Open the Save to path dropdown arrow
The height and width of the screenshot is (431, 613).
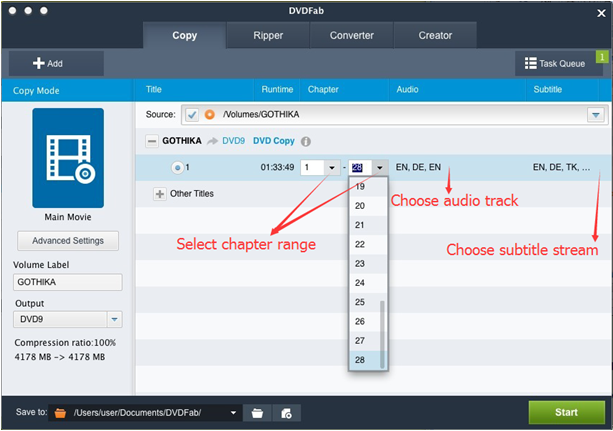[x=233, y=413]
